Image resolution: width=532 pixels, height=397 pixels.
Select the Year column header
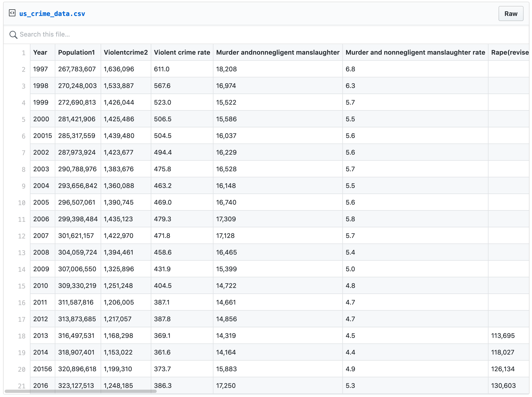point(40,52)
